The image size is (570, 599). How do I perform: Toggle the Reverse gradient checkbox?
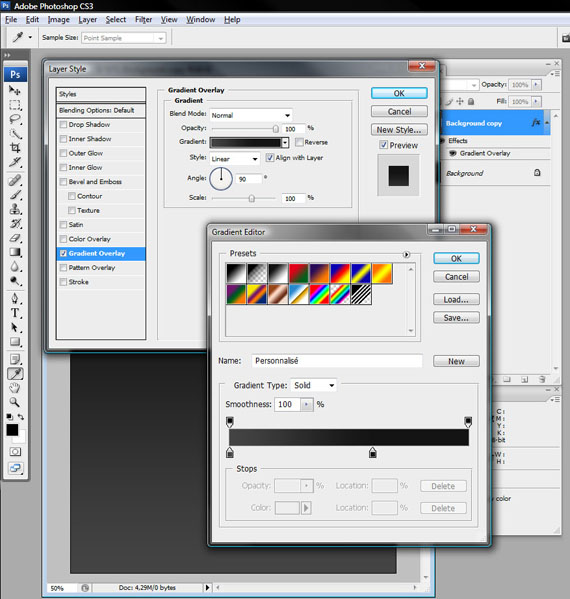coord(299,142)
